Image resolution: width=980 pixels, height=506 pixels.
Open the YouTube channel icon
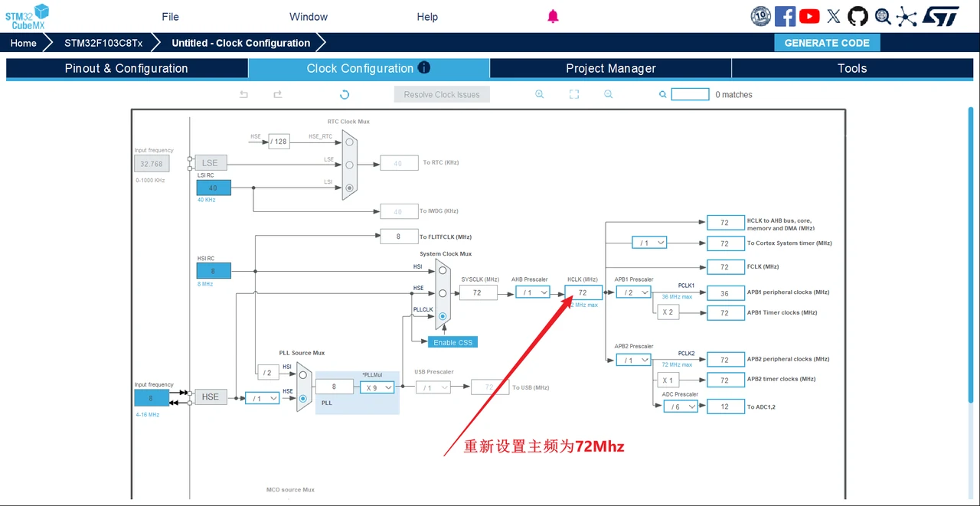coord(809,16)
